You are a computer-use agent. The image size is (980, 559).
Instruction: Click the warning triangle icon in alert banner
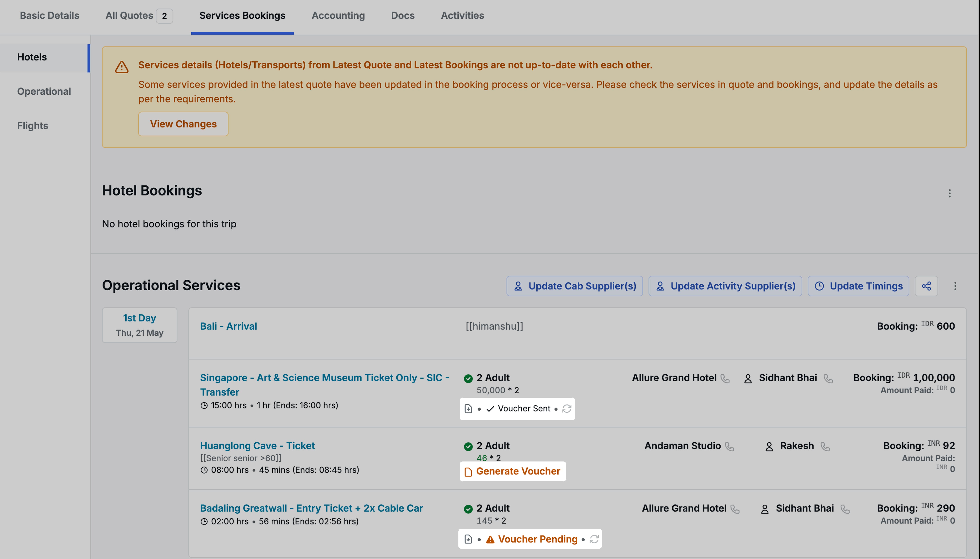click(x=122, y=67)
